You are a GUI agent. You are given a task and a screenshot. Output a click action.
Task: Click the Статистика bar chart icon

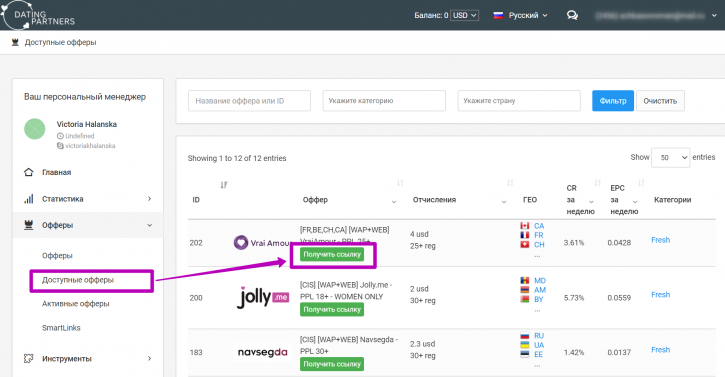point(29,199)
